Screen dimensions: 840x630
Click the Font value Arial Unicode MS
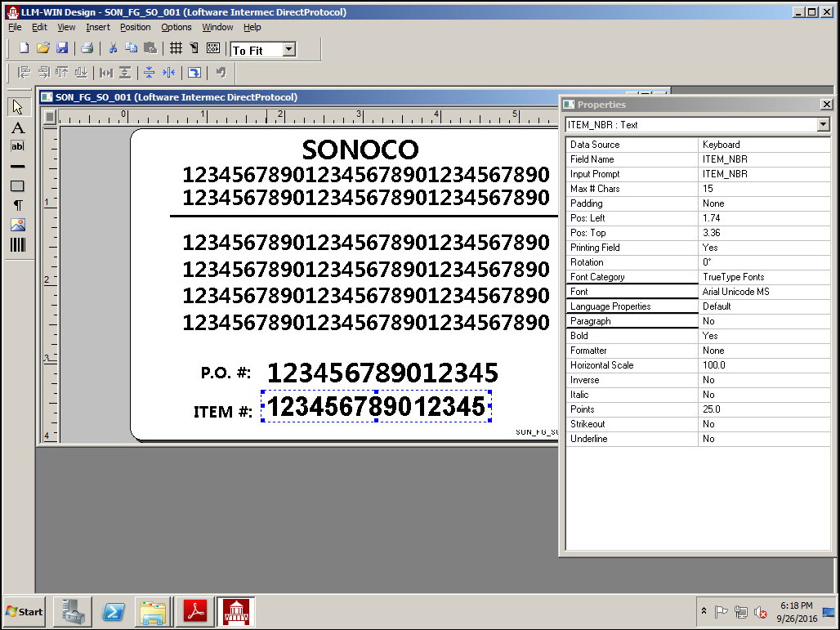click(x=764, y=292)
